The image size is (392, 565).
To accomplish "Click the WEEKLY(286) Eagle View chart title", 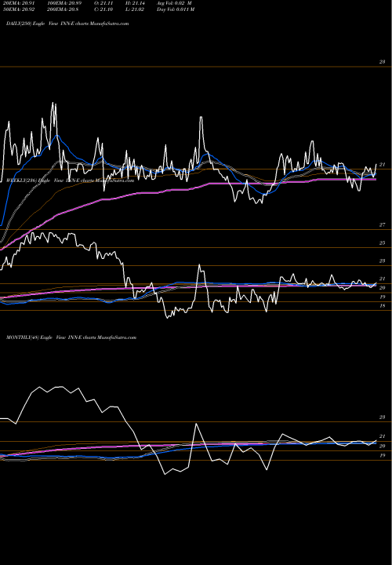I will (71, 180).
